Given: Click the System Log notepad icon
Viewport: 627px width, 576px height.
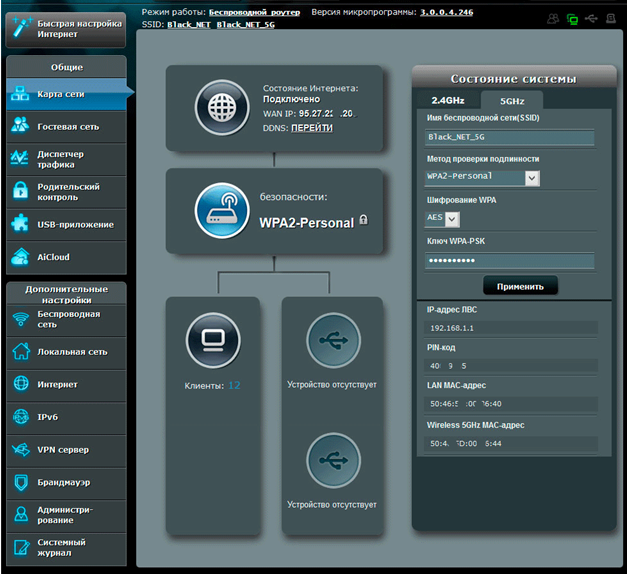Looking at the screenshot, I should pos(21,547).
